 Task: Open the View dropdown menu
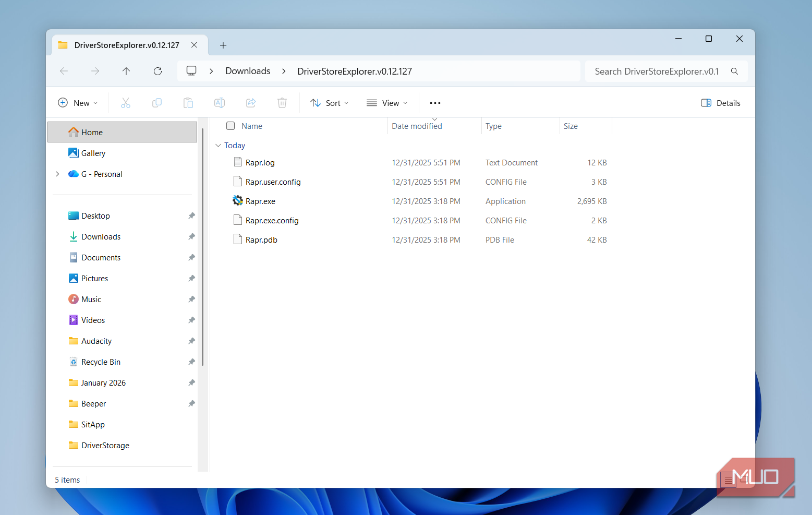387,103
